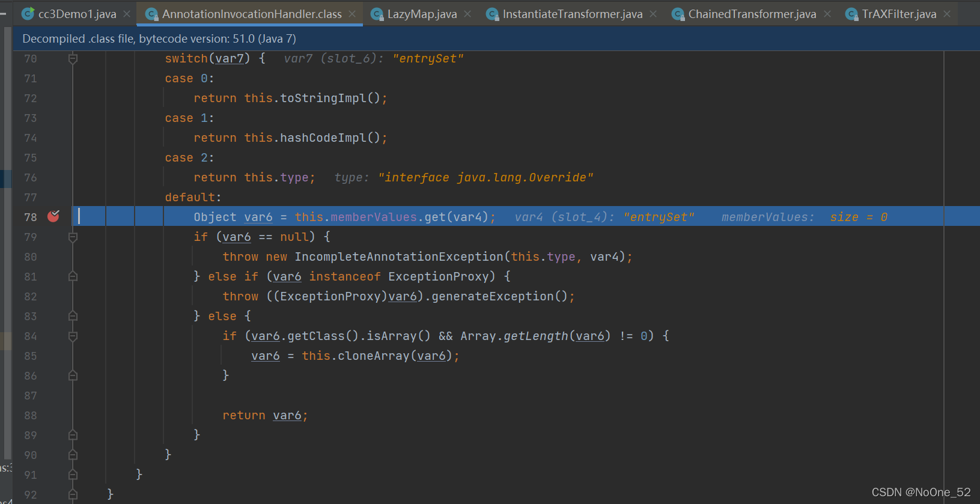980x504 pixels.
Task: Open the LazyMap.java tab
Action: (422, 14)
